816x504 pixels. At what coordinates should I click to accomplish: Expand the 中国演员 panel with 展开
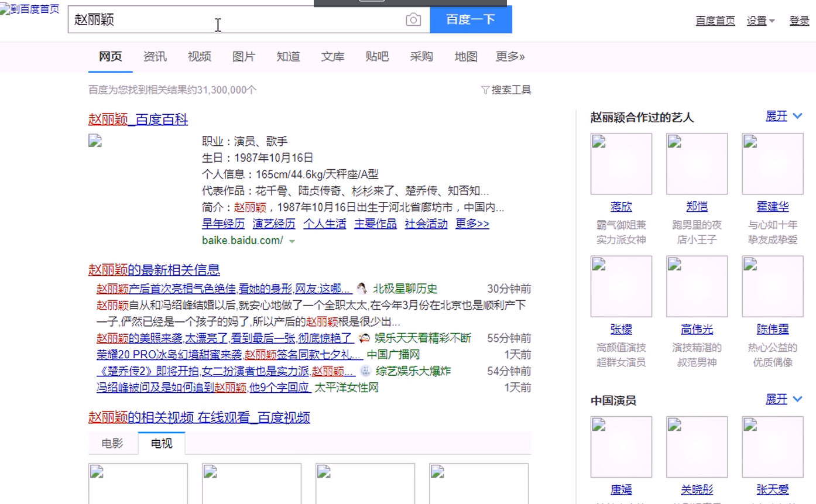(784, 399)
